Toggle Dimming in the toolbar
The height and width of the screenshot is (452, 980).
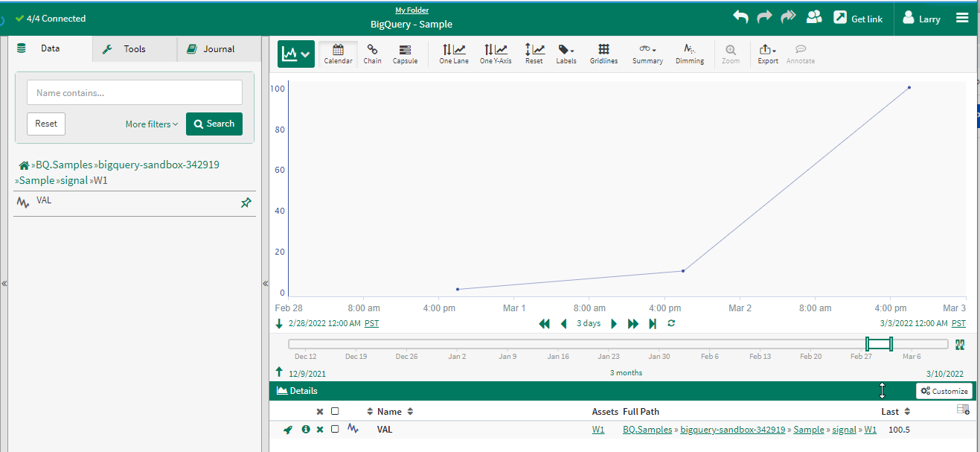[x=689, y=54]
